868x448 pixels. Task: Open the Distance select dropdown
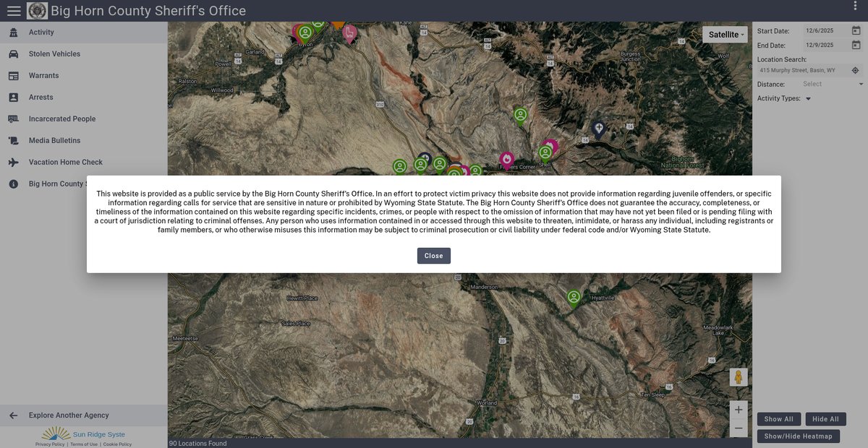click(x=832, y=85)
